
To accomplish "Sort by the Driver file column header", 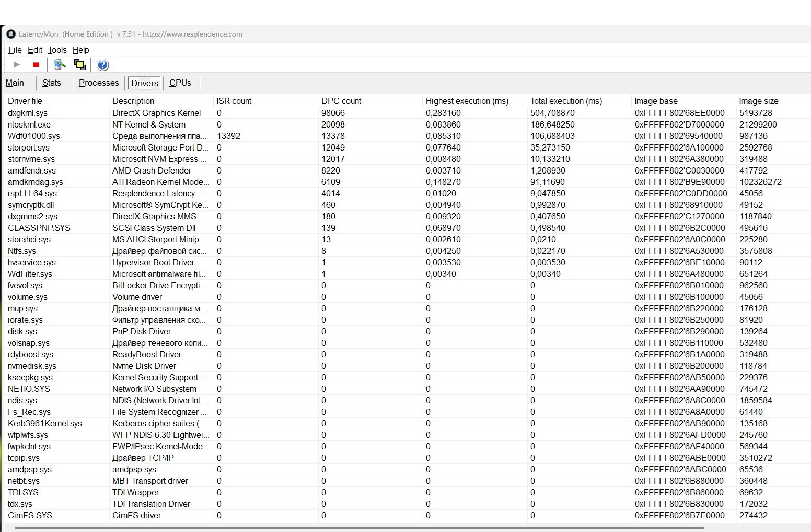I will click(x=57, y=101).
